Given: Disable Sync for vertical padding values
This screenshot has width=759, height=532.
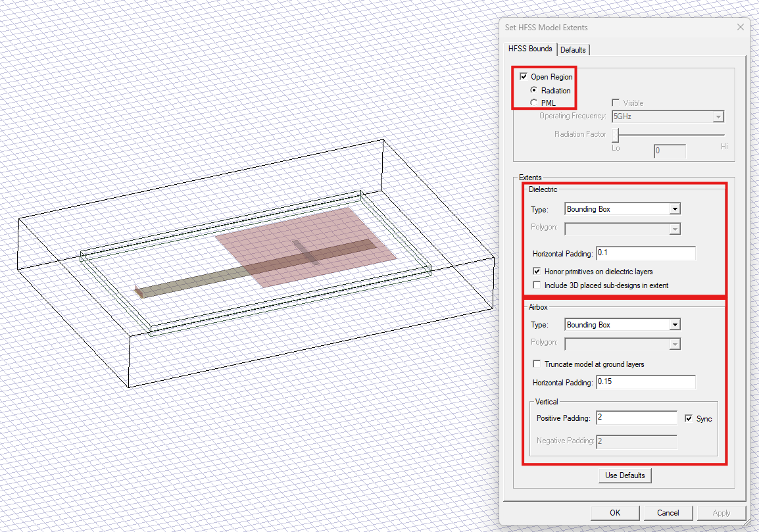Looking at the screenshot, I should (x=689, y=418).
